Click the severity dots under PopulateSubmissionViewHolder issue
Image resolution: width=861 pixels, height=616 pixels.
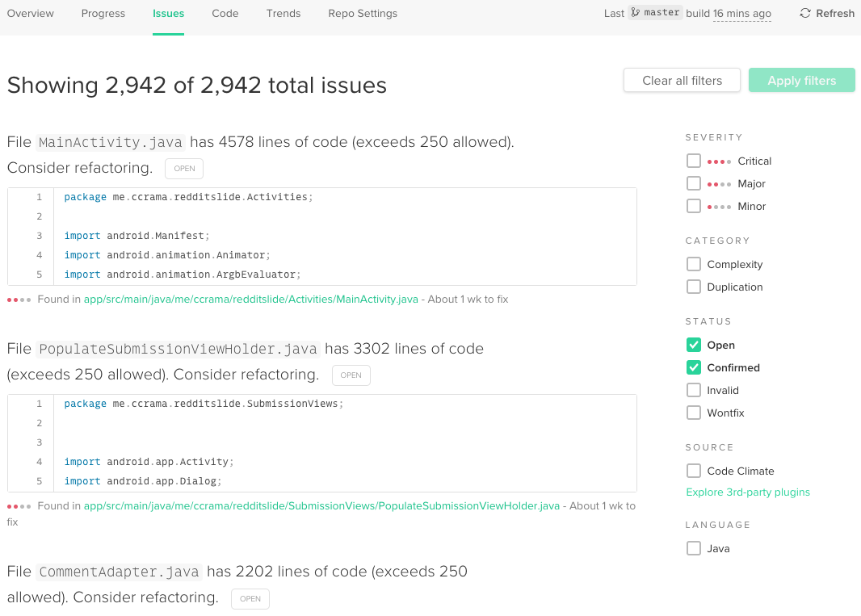(x=18, y=505)
